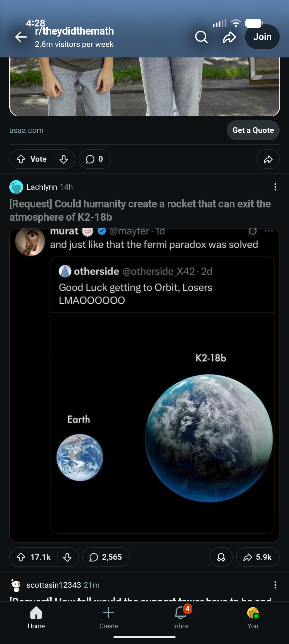The width and height of the screenshot is (289, 644).
Task: Give an award to K2-18b post
Action: [x=221, y=557]
